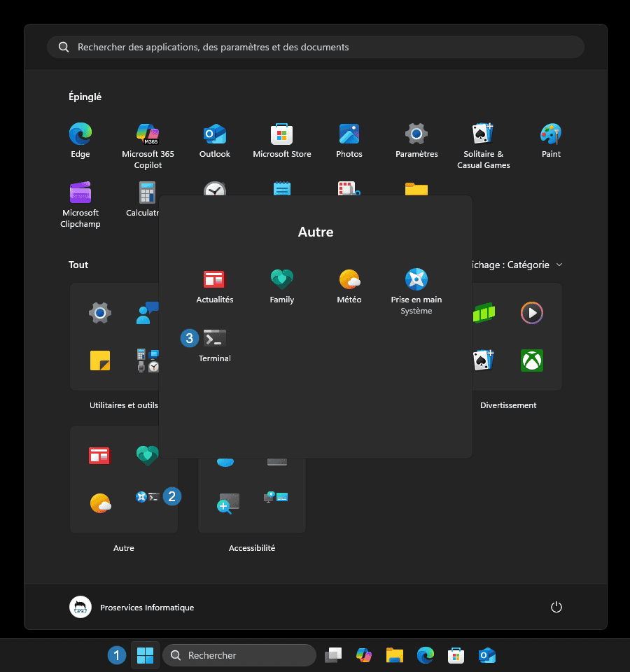This screenshot has width=630, height=672.
Task: Click the taskbar Rechercher search box
Action: (x=239, y=655)
